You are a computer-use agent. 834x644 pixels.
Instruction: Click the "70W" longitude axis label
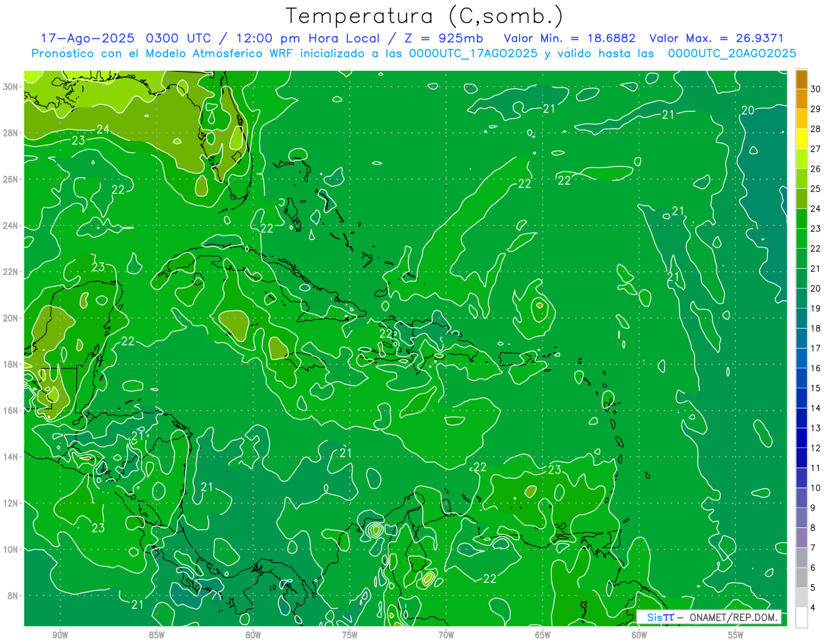tap(446, 635)
